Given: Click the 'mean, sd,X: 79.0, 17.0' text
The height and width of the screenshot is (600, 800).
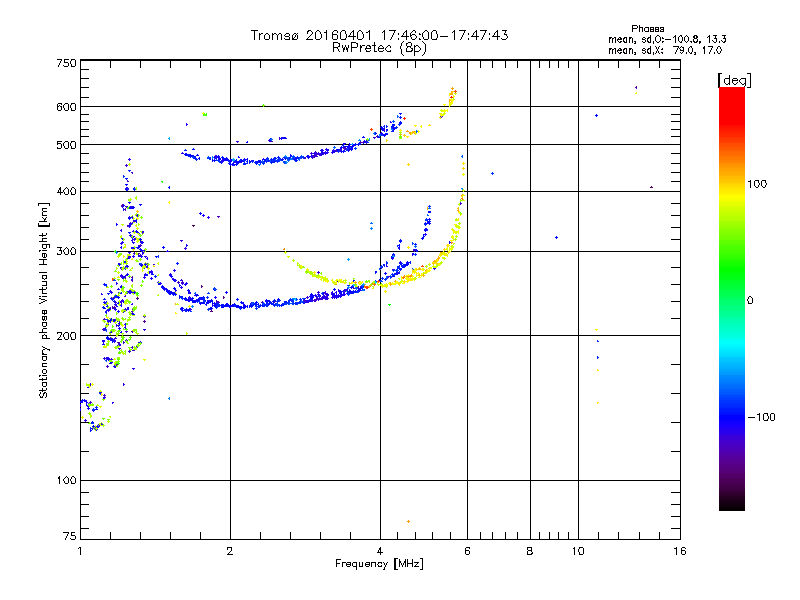Looking at the screenshot, I should 665,50.
